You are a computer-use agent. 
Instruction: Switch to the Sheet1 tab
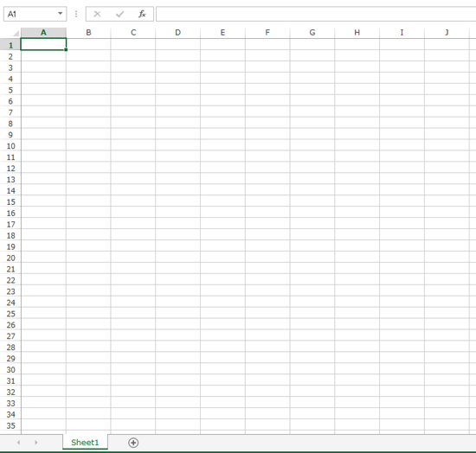point(85,443)
